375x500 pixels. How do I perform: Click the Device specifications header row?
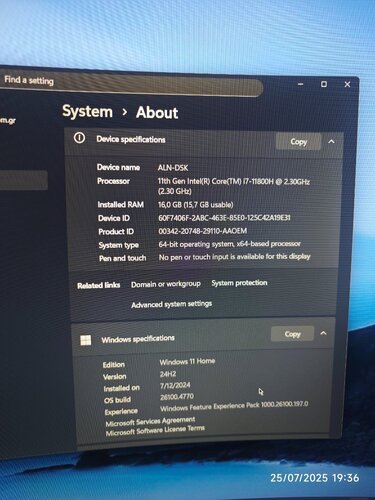click(x=204, y=141)
